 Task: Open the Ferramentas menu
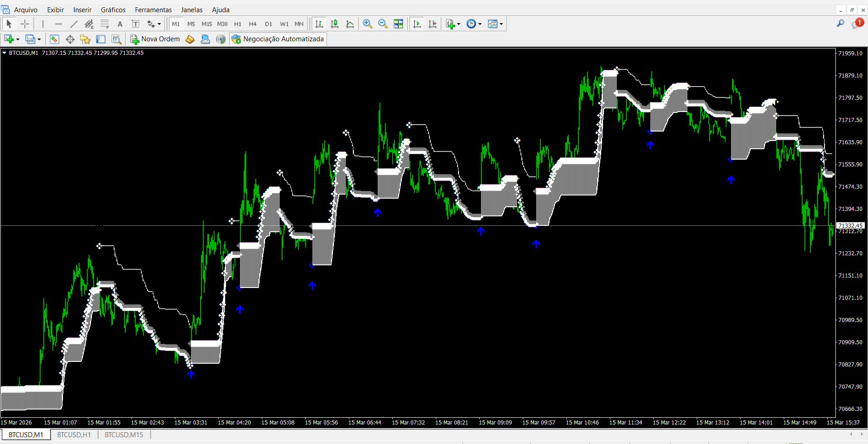153,10
